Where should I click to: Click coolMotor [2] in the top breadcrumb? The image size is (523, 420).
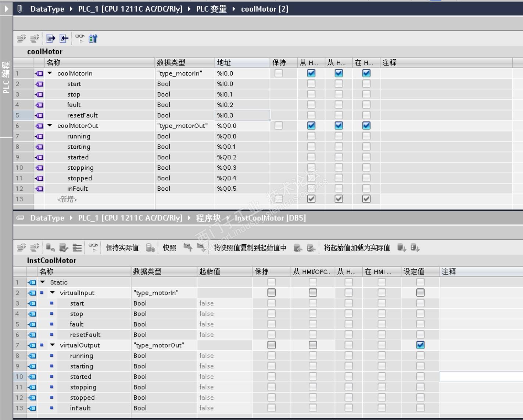click(x=265, y=9)
